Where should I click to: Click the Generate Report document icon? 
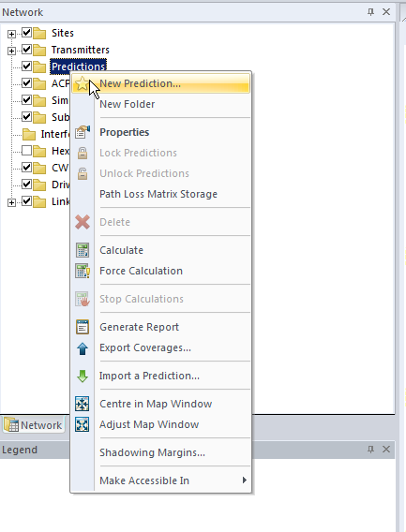[x=83, y=327]
